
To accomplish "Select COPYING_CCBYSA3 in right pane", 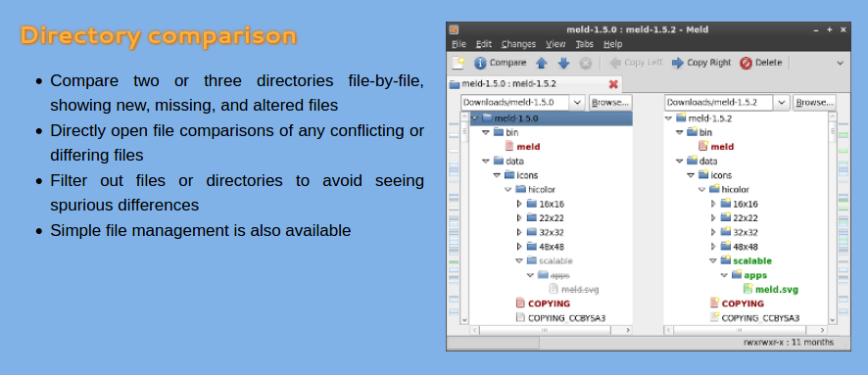I will pyautogui.click(x=754, y=318).
